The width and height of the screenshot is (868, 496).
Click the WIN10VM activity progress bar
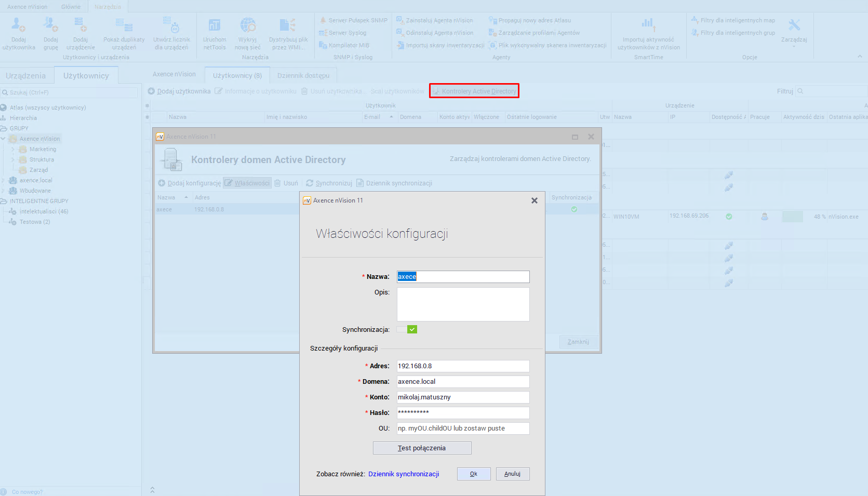tap(792, 217)
